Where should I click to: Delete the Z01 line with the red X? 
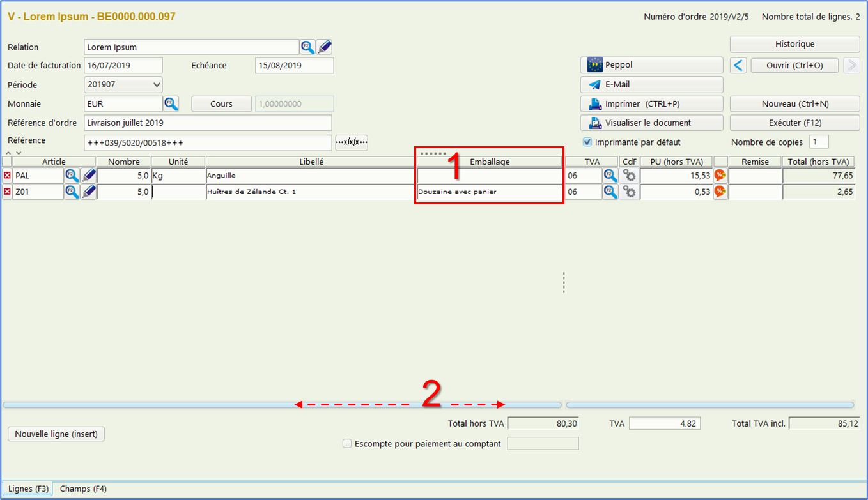coord(7,192)
